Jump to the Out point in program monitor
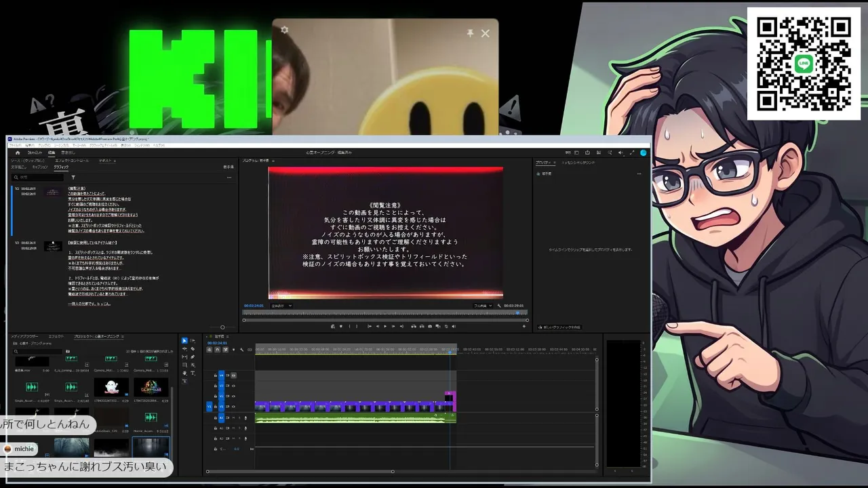Image resolution: width=868 pixels, height=488 pixels. (402, 326)
